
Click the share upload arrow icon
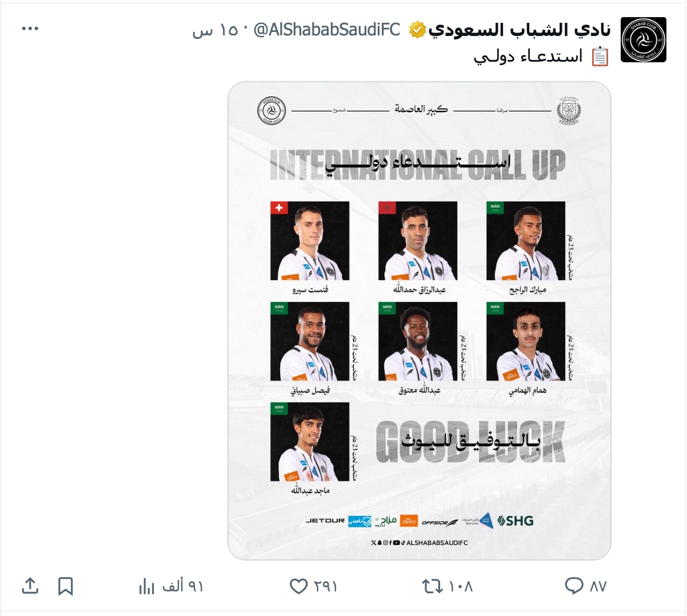[30, 586]
